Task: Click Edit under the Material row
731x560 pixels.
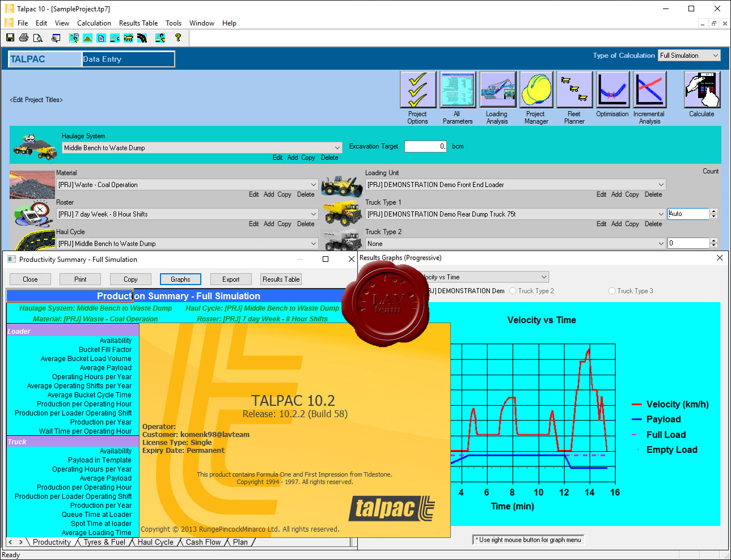Action: click(253, 194)
